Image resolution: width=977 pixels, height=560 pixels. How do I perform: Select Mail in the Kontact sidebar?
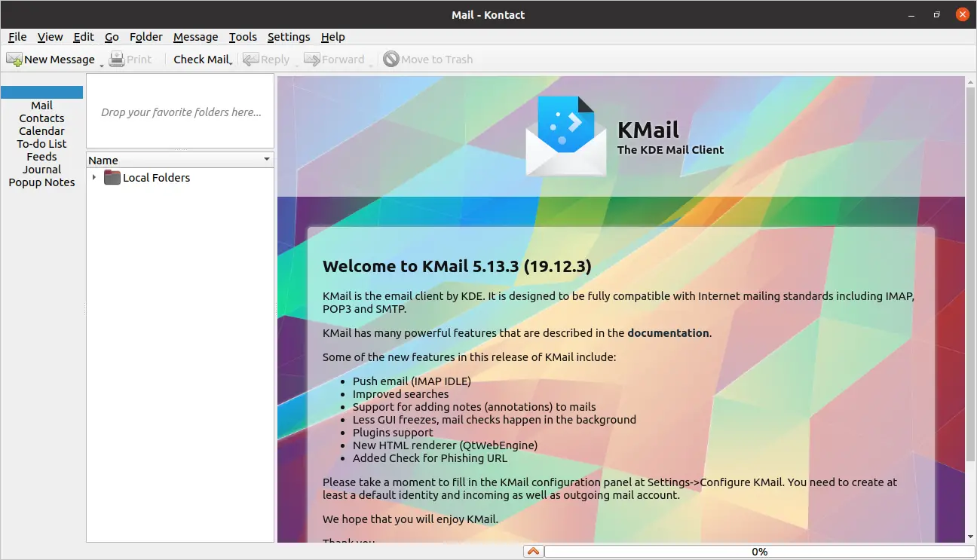click(41, 106)
